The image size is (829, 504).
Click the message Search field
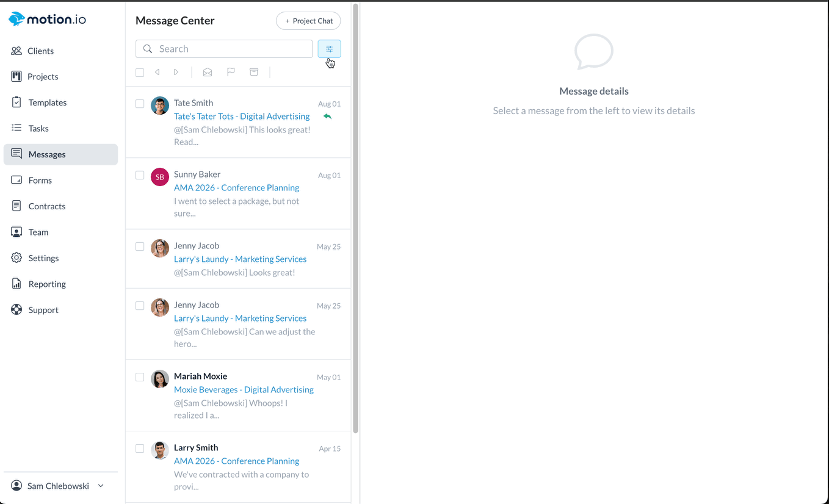pyautogui.click(x=232, y=49)
